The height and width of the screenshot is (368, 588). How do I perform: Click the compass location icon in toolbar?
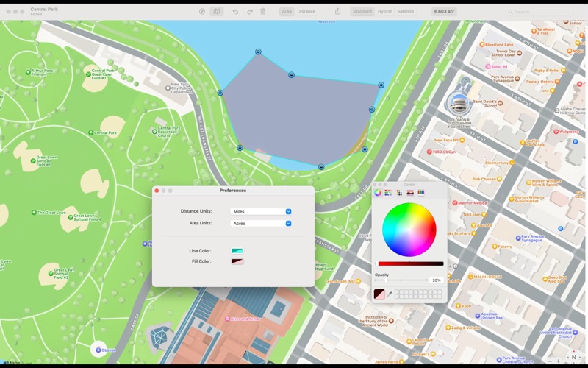point(201,11)
